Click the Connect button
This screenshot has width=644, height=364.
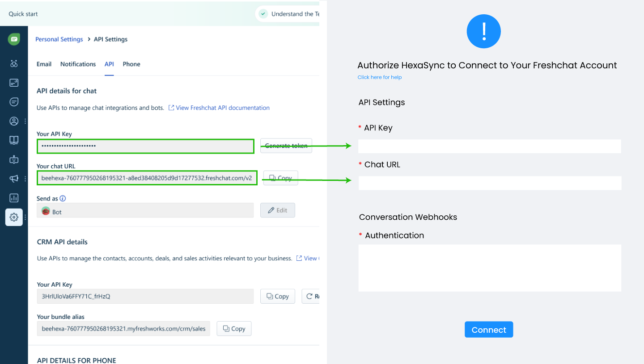point(489,330)
